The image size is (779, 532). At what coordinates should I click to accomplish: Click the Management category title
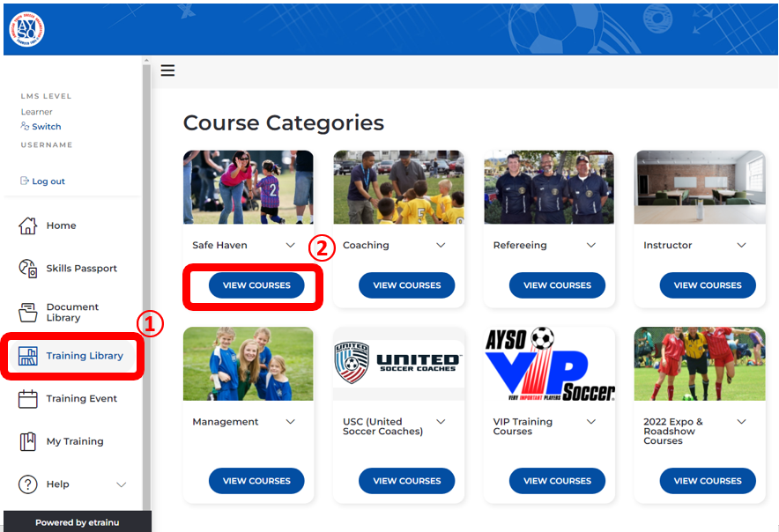tap(225, 422)
